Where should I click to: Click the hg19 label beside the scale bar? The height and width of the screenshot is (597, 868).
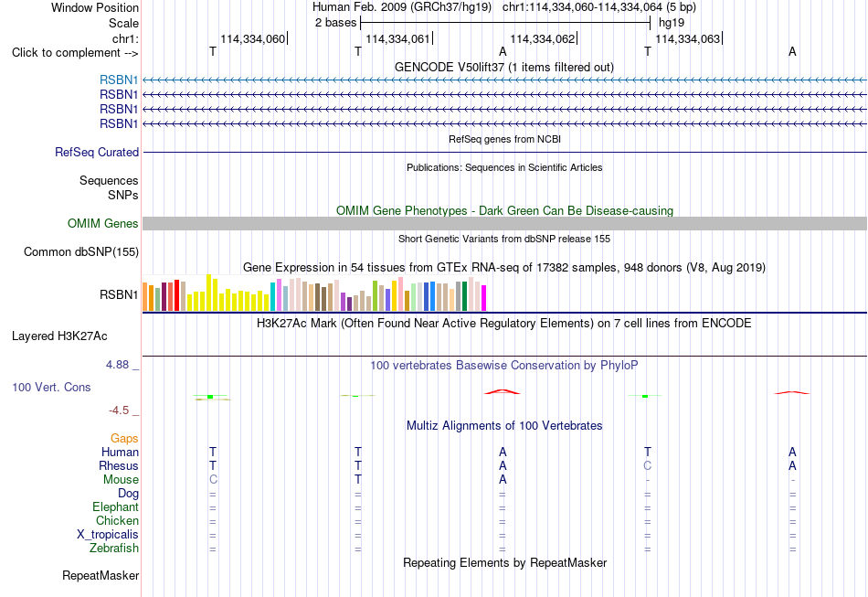tap(672, 23)
